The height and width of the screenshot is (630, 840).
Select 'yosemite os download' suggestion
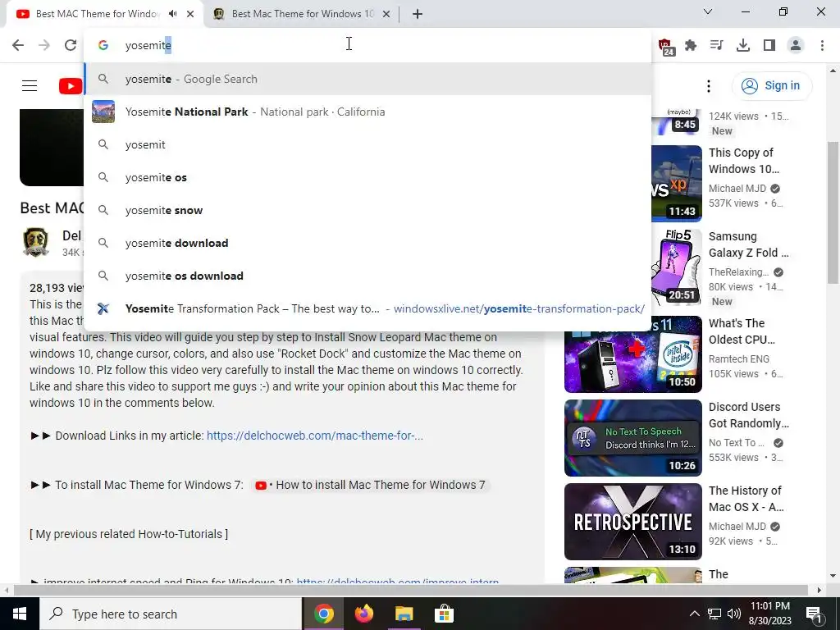(367, 276)
